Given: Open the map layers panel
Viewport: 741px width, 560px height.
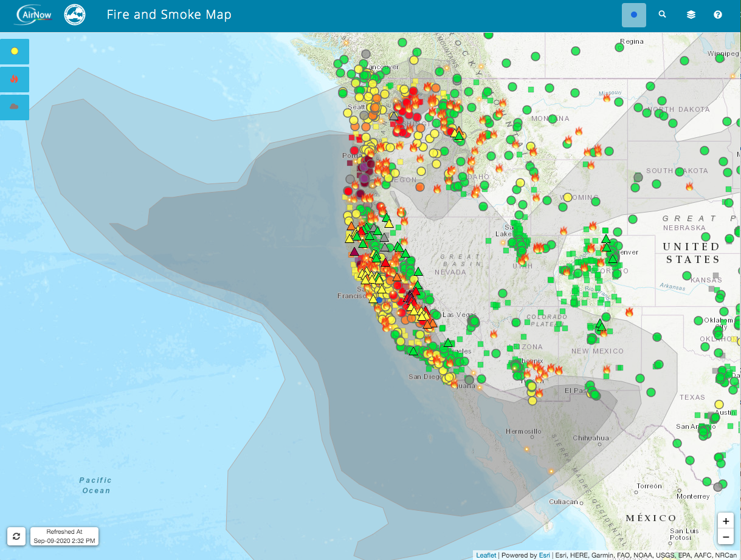Looking at the screenshot, I should pyautogui.click(x=691, y=15).
